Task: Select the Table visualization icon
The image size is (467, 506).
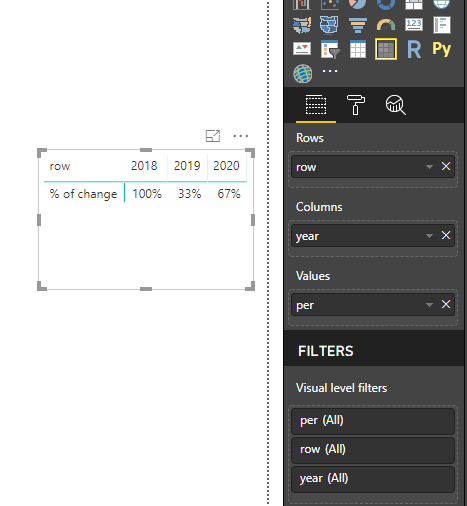Action: (x=358, y=49)
